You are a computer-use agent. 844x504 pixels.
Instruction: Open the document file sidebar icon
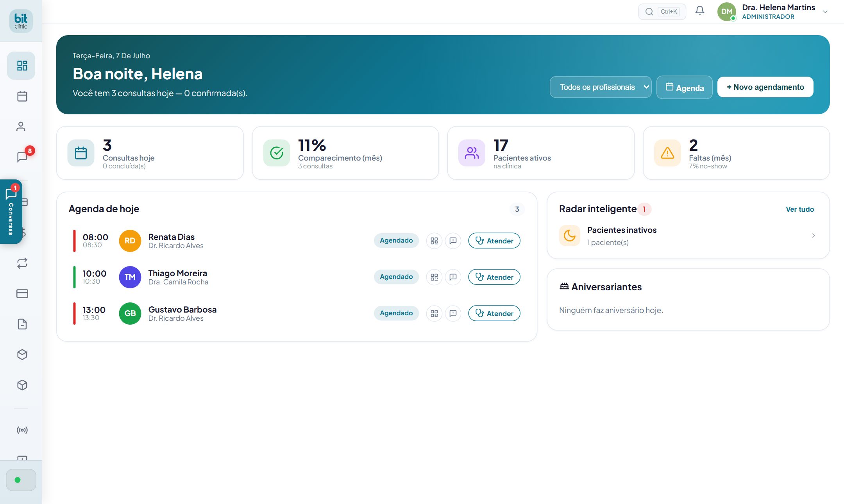click(x=22, y=324)
